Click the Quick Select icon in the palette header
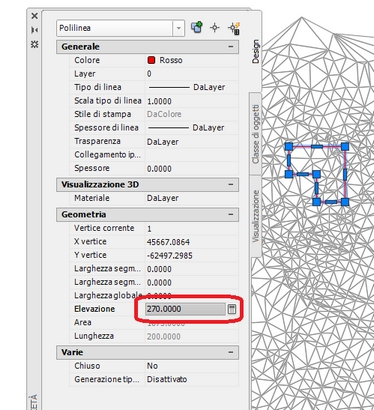The width and height of the screenshot is (374, 410). [x=234, y=28]
